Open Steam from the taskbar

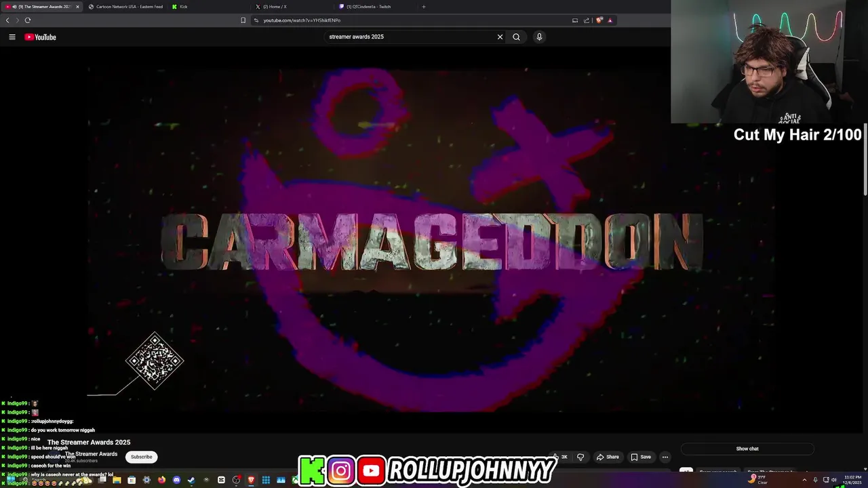coord(191,480)
